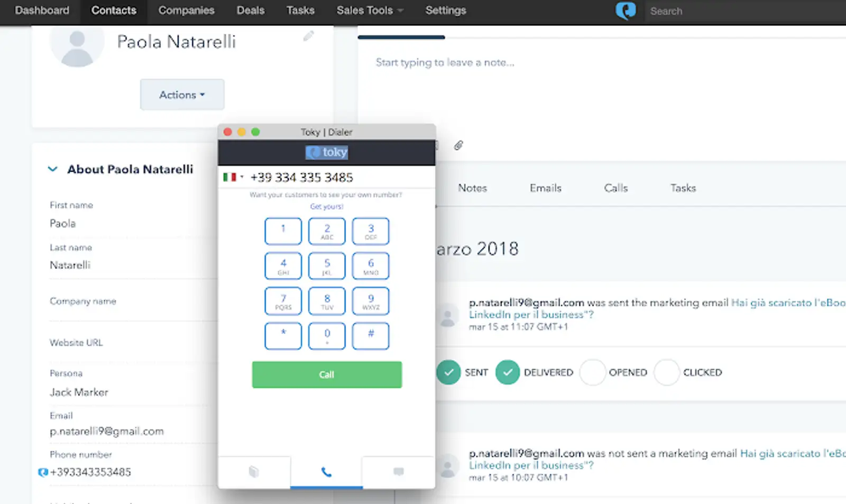Tap the 5 JKL key on the dialer keypad
Image resolution: width=846 pixels, height=504 pixels.
(x=327, y=266)
